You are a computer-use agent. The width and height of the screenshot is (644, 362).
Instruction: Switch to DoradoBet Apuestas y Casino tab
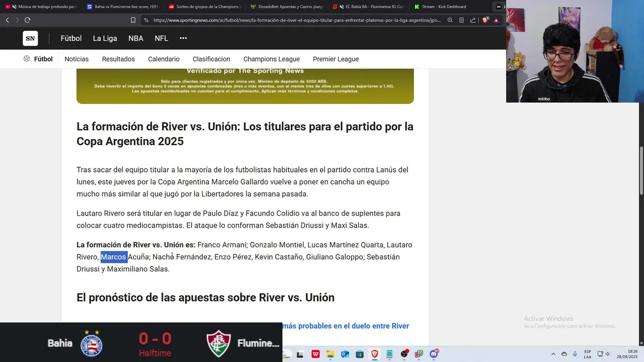pos(287,7)
